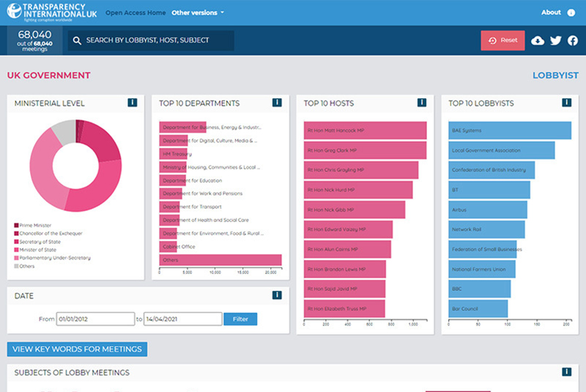Share the dashboard via Facebook icon

[x=573, y=40]
